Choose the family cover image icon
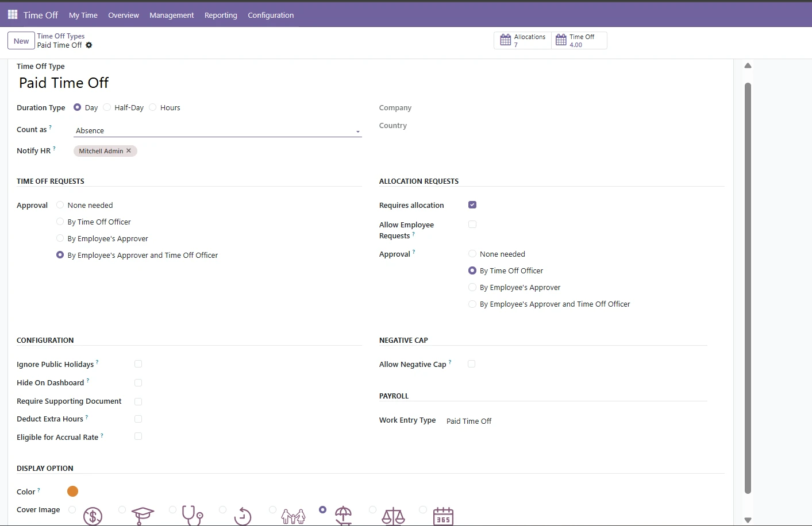 coord(293,516)
